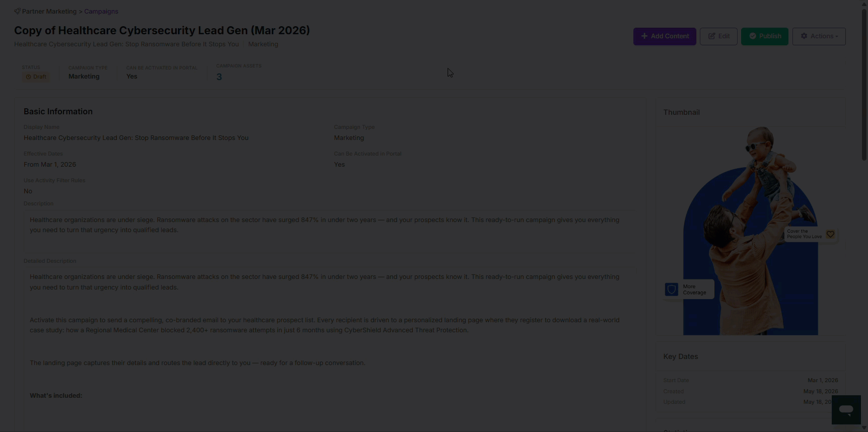Click the 'What's included:' text
Screen dimensions: 868x432
click(56, 396)
